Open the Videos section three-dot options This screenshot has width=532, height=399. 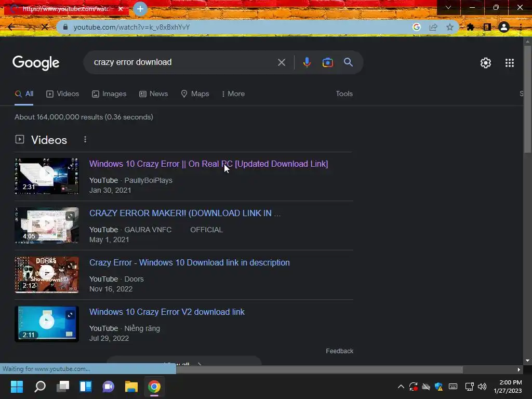point(85,139)
